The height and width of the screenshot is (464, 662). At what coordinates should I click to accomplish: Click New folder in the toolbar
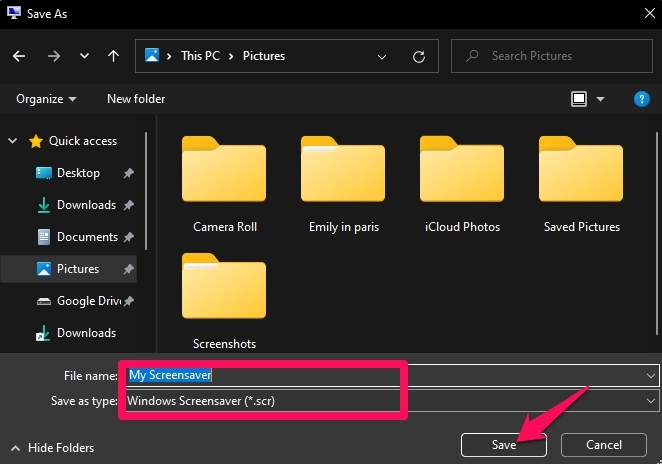coord(136,99)
